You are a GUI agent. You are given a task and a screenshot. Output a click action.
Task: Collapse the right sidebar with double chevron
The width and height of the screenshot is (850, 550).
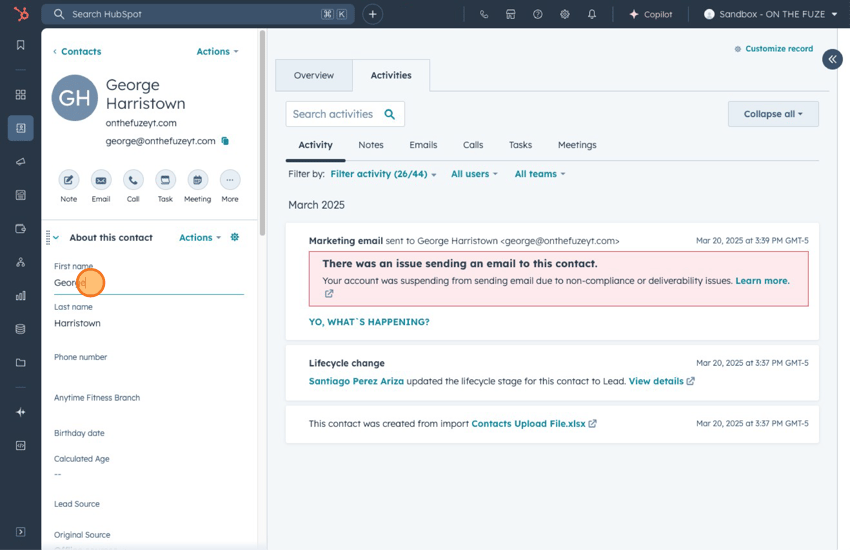832,59
